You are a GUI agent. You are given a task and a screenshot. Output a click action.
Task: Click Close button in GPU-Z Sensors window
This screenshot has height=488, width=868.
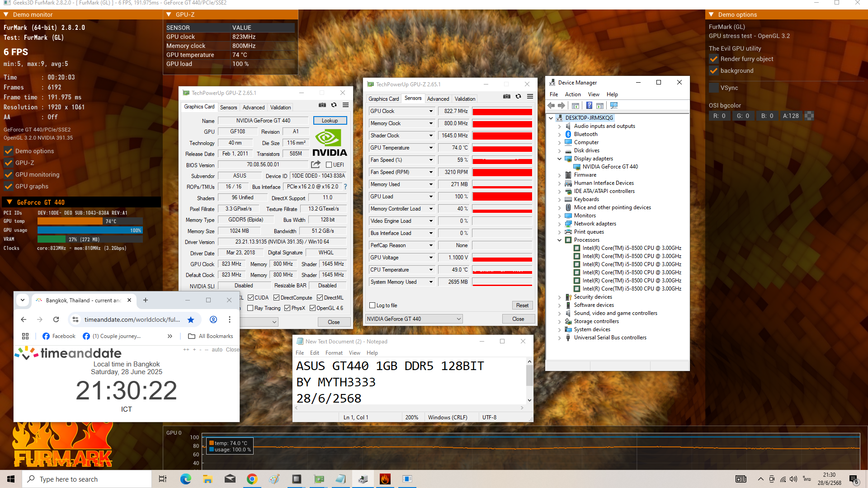518,319
